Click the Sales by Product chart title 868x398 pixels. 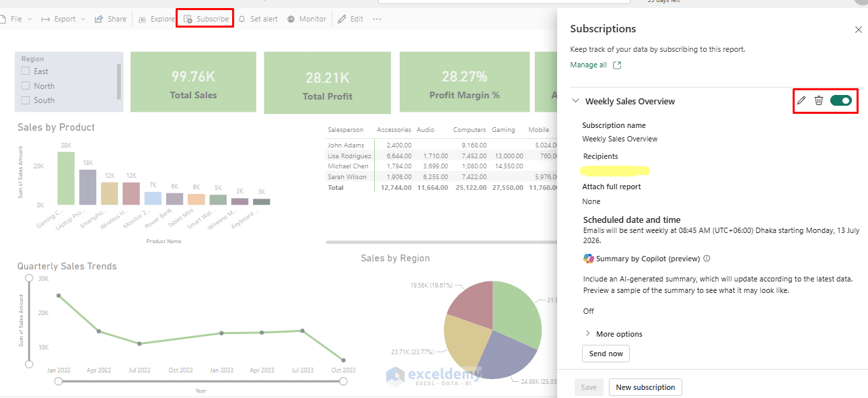tap(56, 127)
